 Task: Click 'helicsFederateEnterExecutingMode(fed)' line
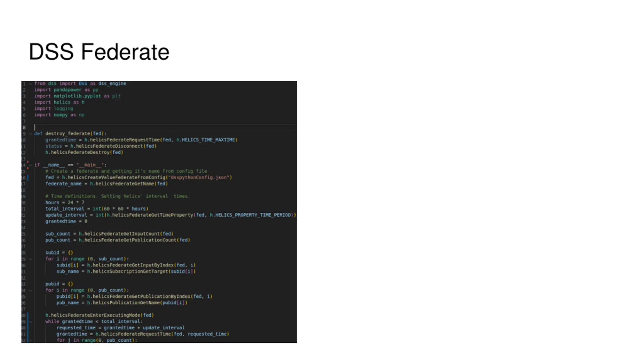[100, 315]
